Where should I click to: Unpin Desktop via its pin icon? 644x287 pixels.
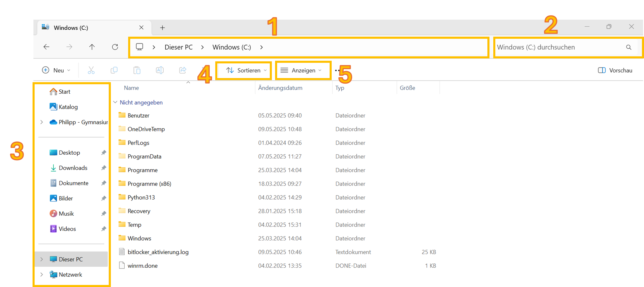[x=104, y=153]
